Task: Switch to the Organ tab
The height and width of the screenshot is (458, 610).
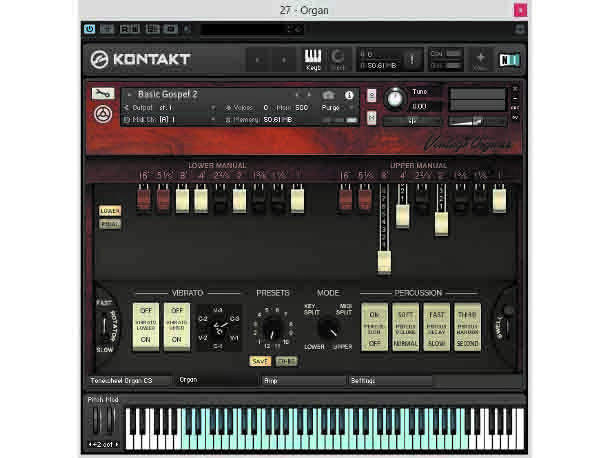Action: pyautogui.click(x=216, y=380)
